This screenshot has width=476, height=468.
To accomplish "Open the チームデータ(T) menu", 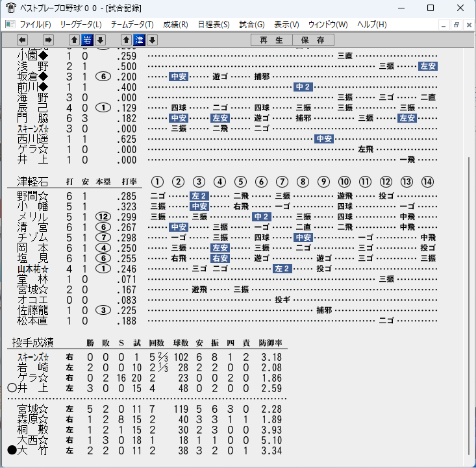I will click(x=132, y=24).
